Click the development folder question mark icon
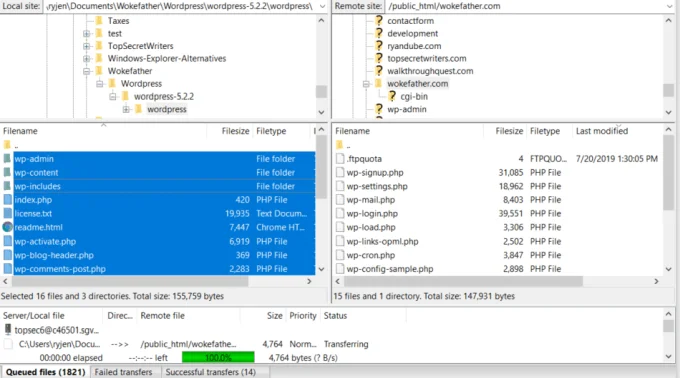Image resolution: width=680 pixels, height=378 pixels. point(379,33)
